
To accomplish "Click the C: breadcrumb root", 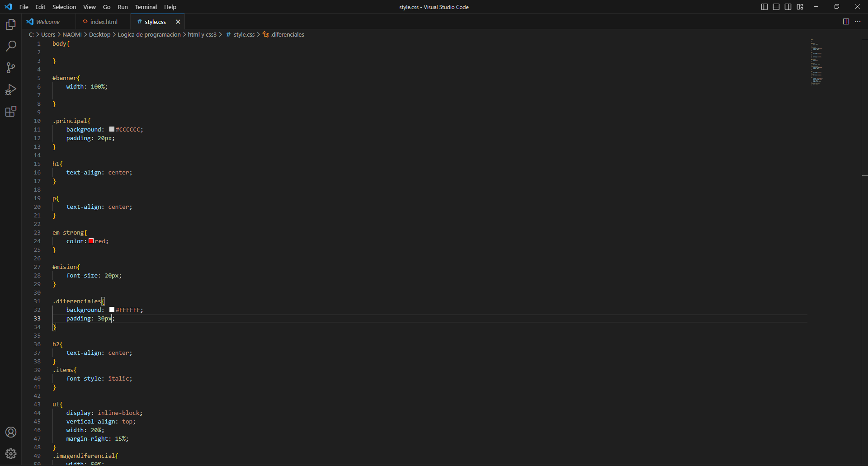I will (31, 34).
